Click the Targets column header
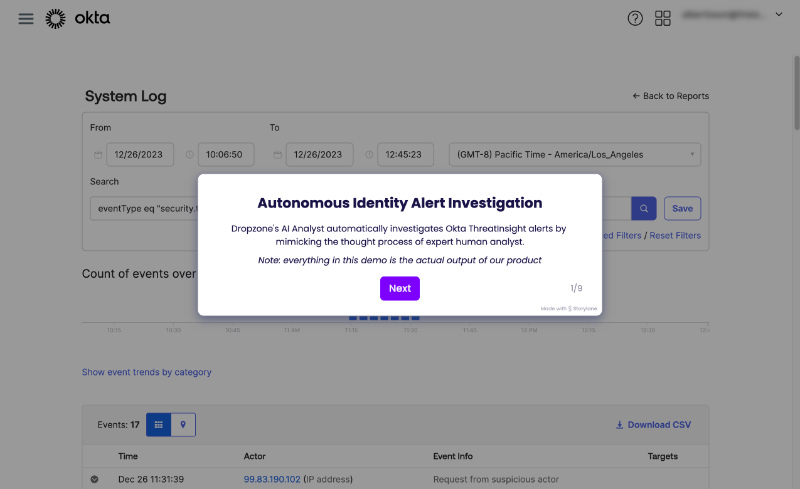 pyautogui.click(x=662, y=456)
